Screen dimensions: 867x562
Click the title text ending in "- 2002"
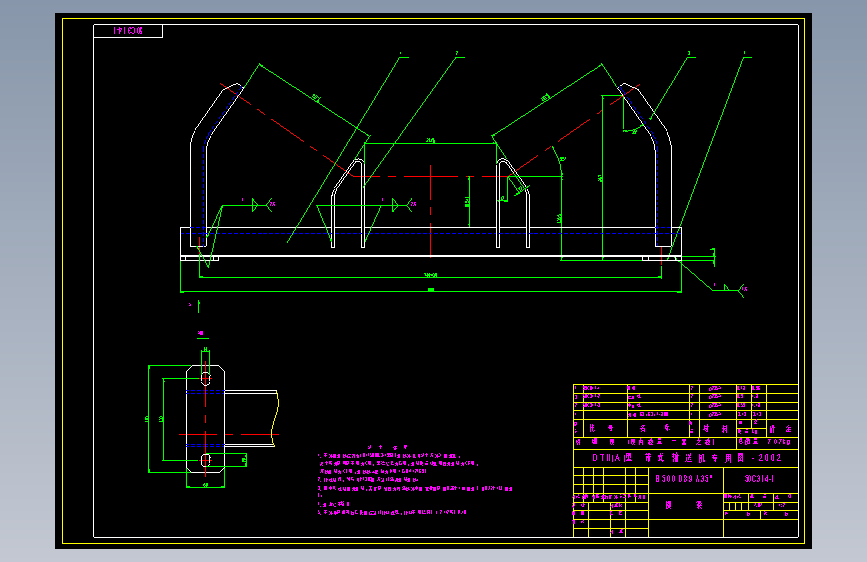[687, 458]
